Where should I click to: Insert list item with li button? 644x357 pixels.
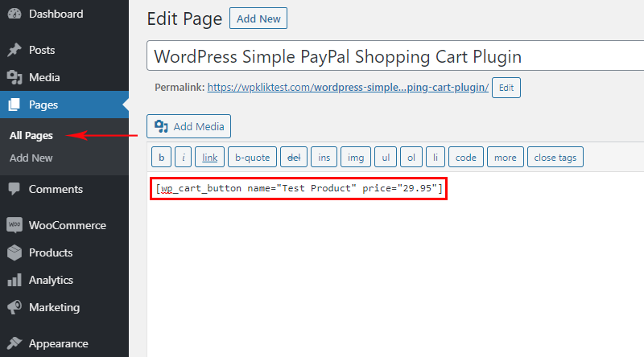coord(436,157)
